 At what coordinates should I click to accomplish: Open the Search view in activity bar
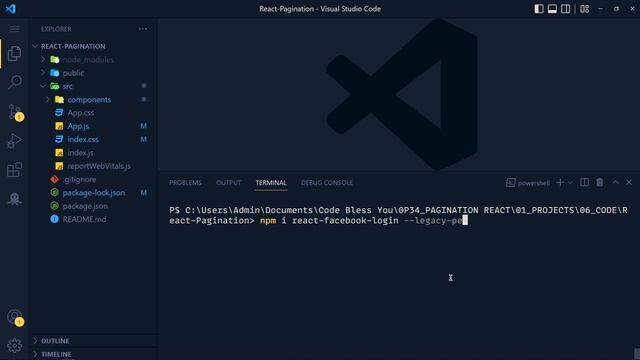(x=14, y=82)
